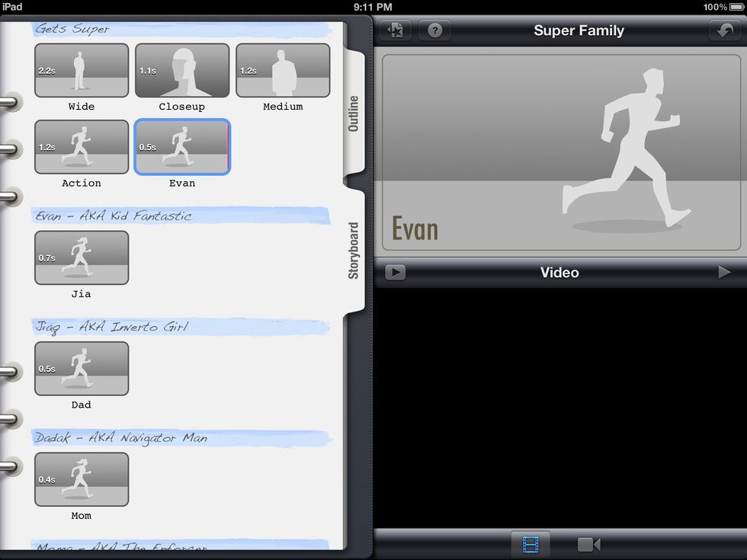The image size is (747, 560).
Task: Switch to the Outline tab
Action: [354, 114]
